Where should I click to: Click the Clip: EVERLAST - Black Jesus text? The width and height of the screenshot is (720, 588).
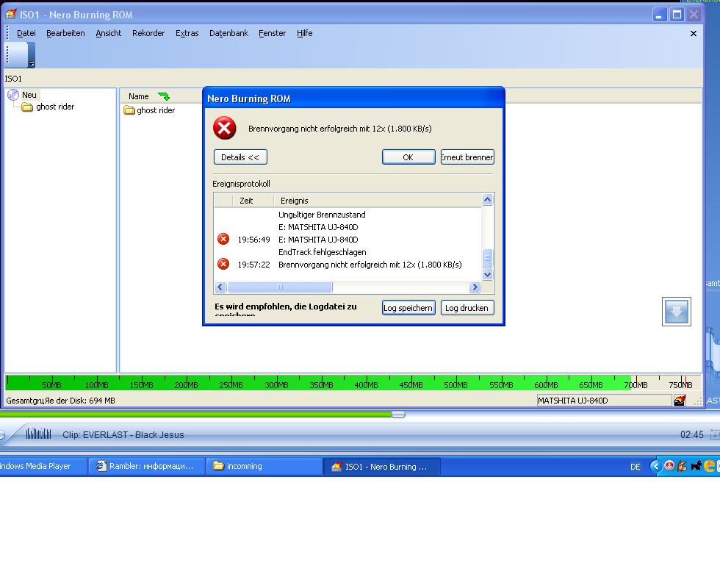click(123, 434)
